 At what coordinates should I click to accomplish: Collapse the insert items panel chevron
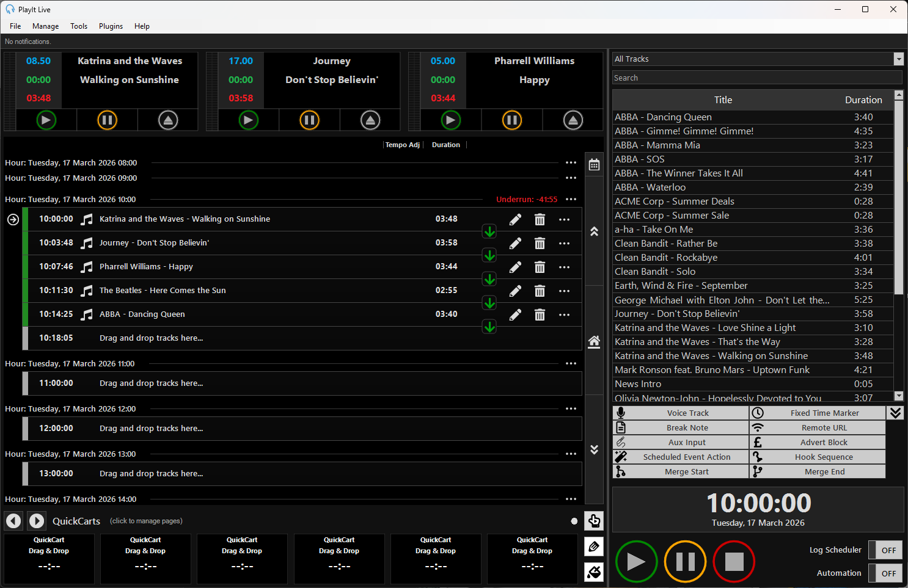(895, 413)
